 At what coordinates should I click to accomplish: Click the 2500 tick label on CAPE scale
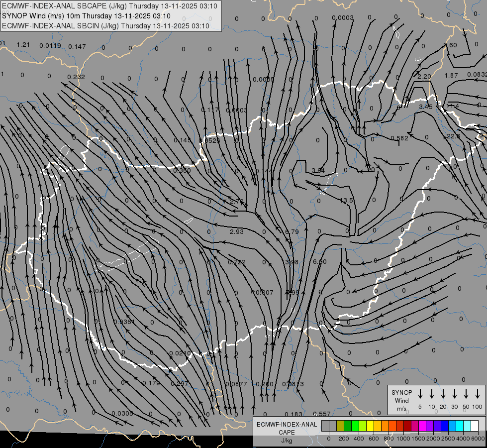[x=448, y=439]
